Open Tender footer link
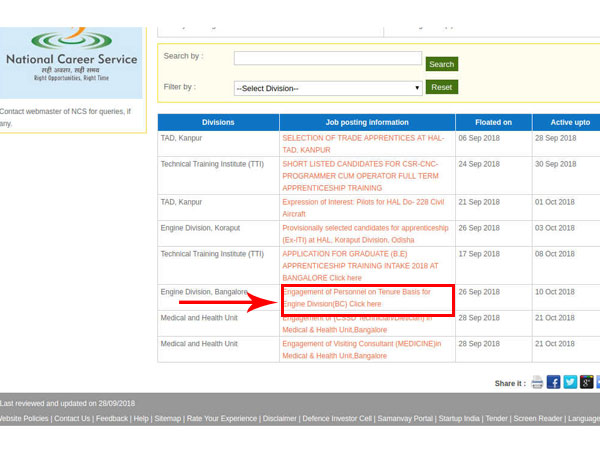The width and height of the screenshot is (600, 450). tap(496, 419)
